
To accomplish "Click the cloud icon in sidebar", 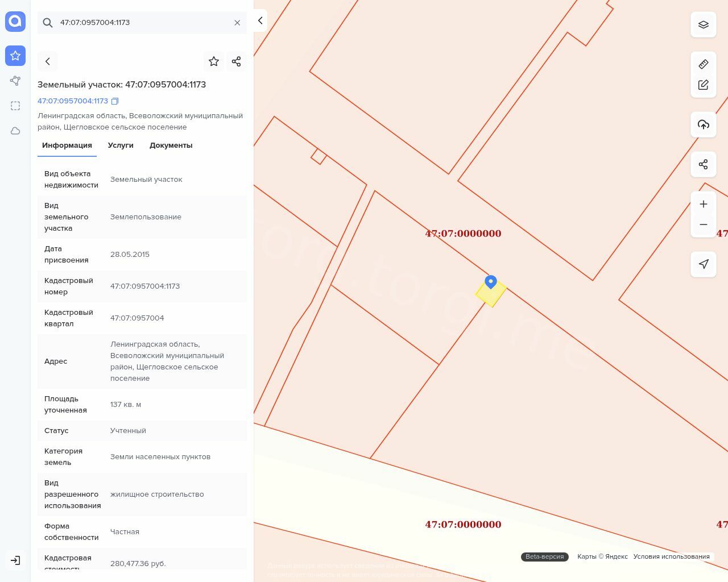I will 15,131.
